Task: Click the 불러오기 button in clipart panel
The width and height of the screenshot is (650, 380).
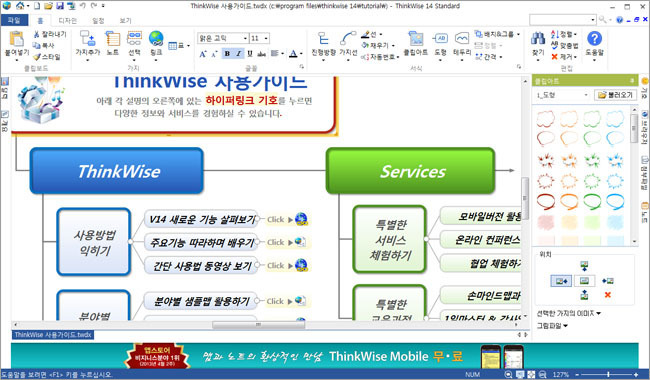Action: tap(615, 95)
